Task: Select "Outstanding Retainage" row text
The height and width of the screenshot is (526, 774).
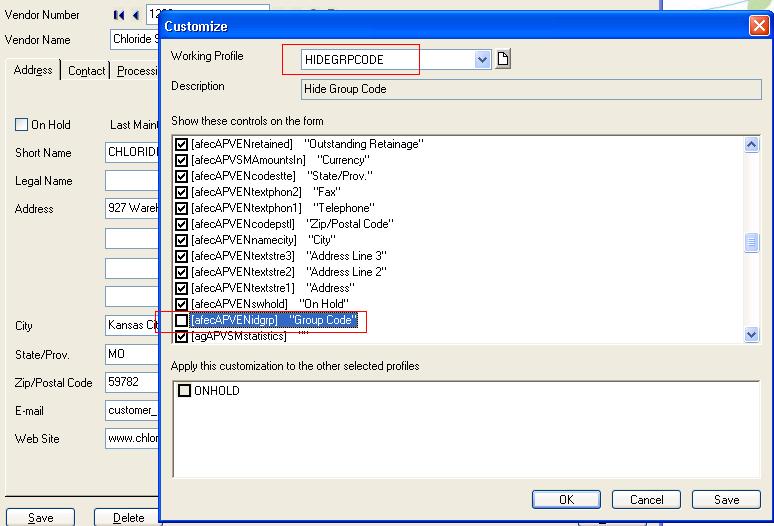Action: pyautogui.click(x=307, y=144)
